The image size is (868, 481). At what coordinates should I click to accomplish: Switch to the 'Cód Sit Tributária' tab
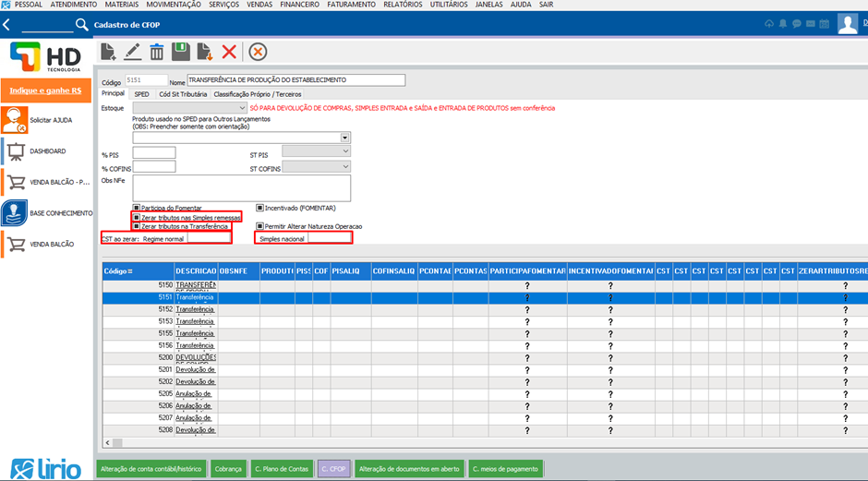(182, 94)
